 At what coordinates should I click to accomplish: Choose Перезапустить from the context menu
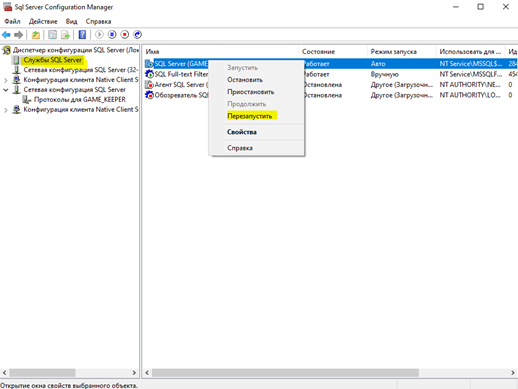pyautogui.click(x=250, y=116)
